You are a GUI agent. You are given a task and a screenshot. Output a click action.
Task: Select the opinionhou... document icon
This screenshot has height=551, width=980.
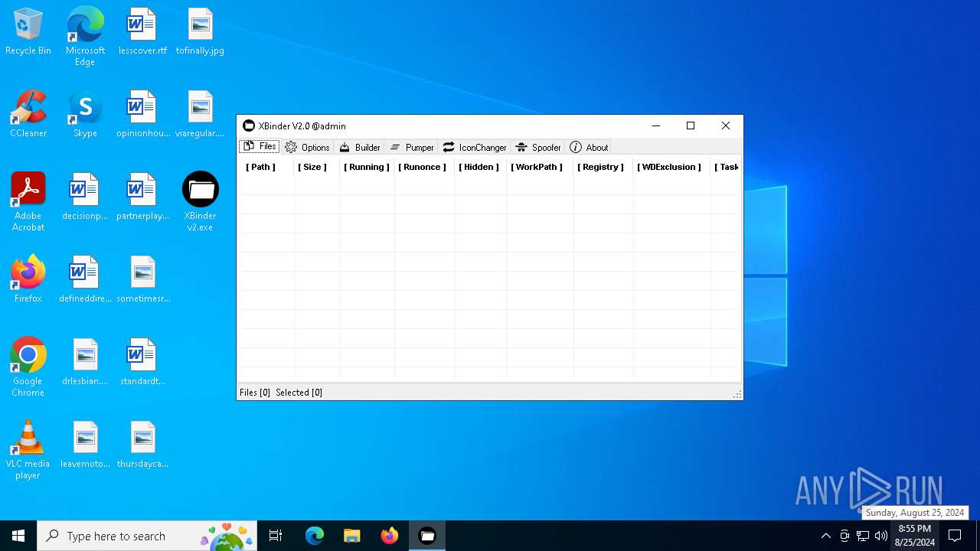point(142,115)
